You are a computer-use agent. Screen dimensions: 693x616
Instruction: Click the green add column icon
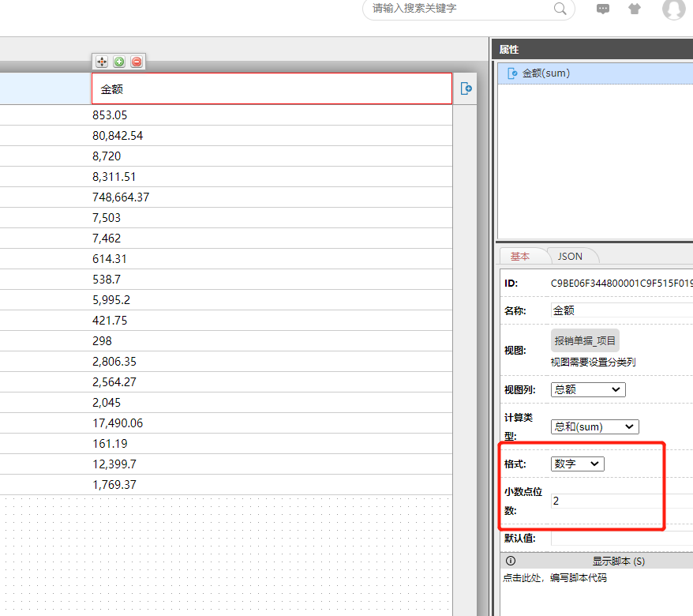[119, 62]
